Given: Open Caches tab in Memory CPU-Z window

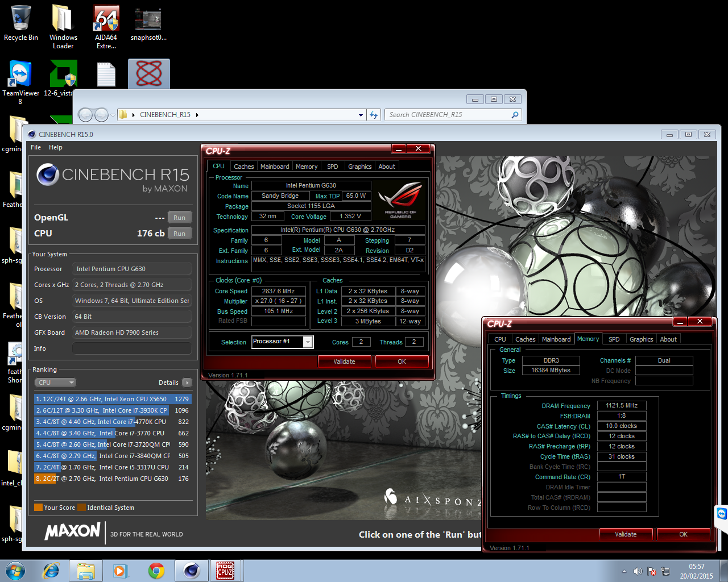Looking at the screenshot, I should point(526,339).
